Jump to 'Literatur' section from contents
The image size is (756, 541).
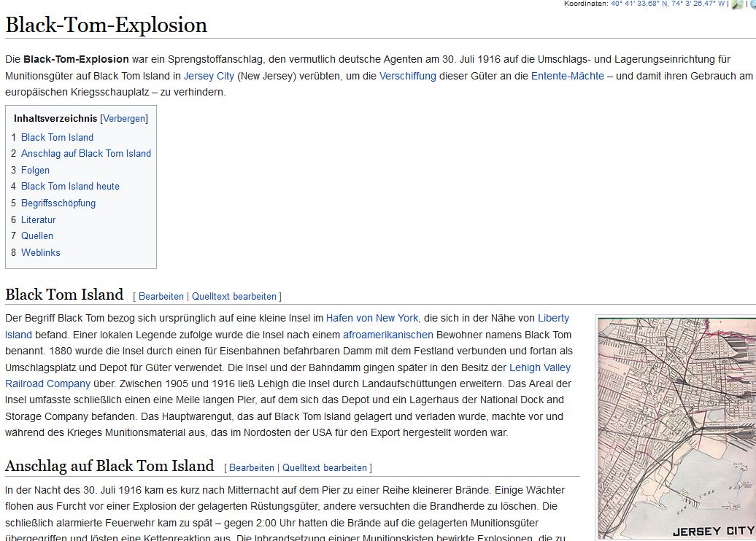point(38,219)
